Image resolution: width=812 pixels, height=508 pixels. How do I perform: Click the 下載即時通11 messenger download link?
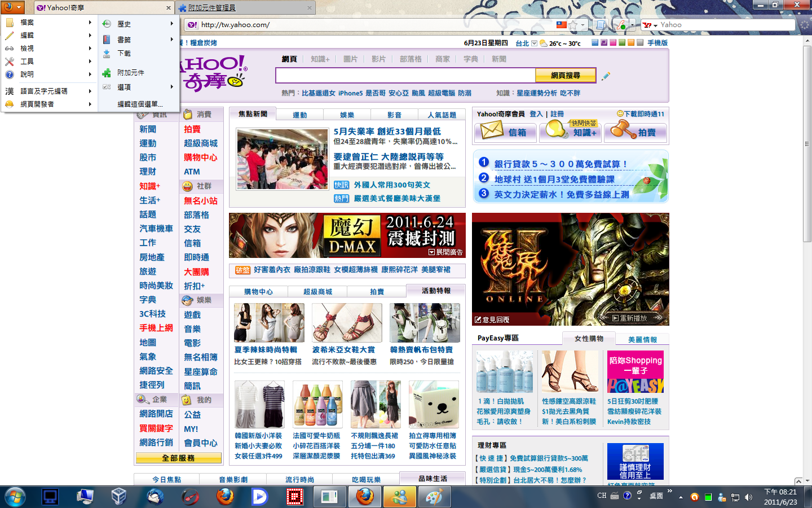(x=641, y=114)
